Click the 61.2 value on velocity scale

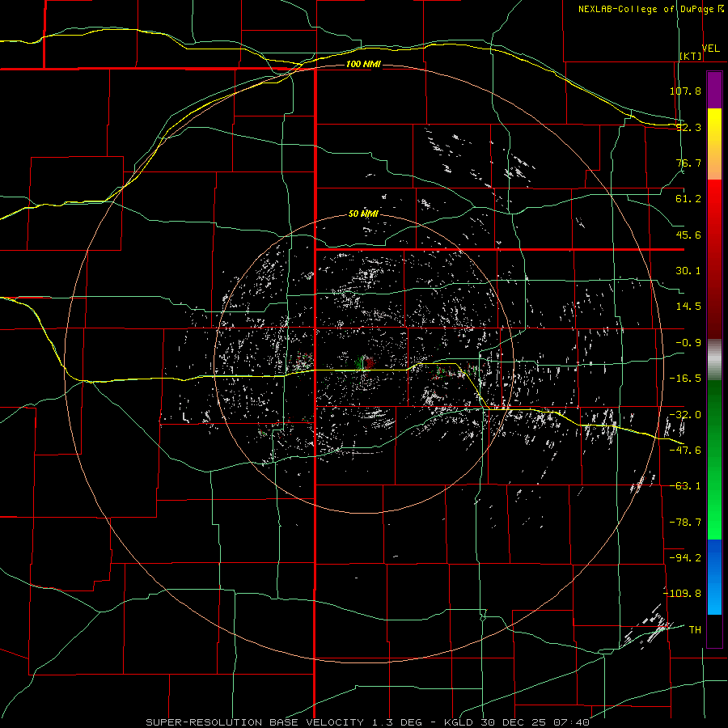[x=688, y=199]
